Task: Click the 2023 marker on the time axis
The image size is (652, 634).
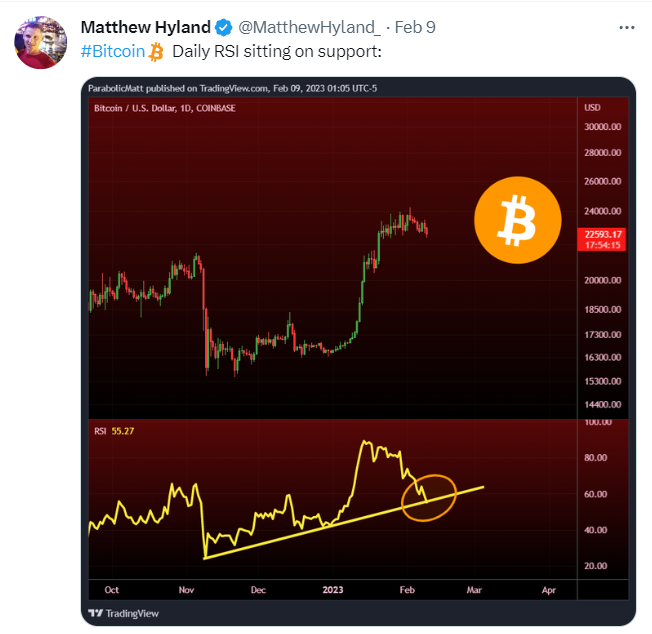Action: click(331, 591)
